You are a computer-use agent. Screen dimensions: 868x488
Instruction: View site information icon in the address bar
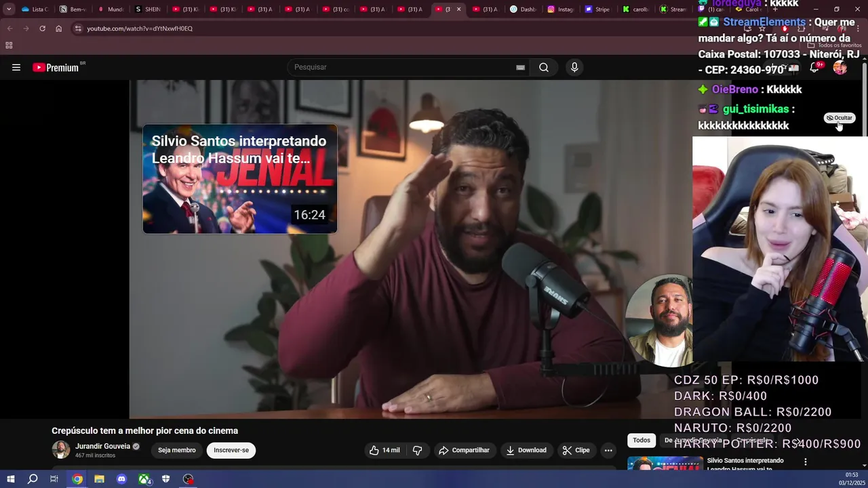tap(78, 28)
